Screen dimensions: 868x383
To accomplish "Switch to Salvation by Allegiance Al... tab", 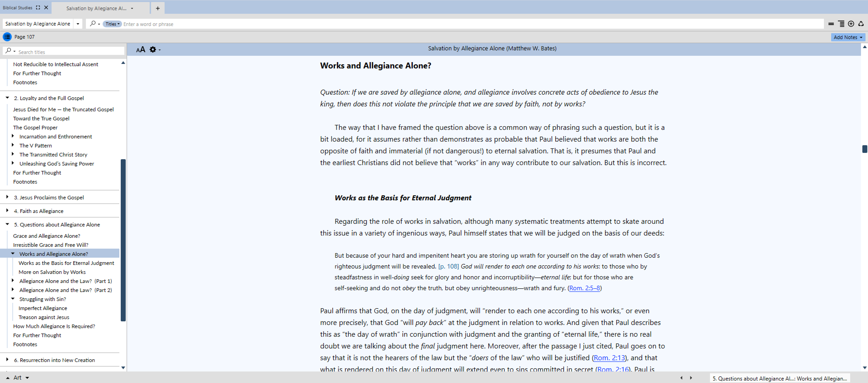I will coord(96,8).
